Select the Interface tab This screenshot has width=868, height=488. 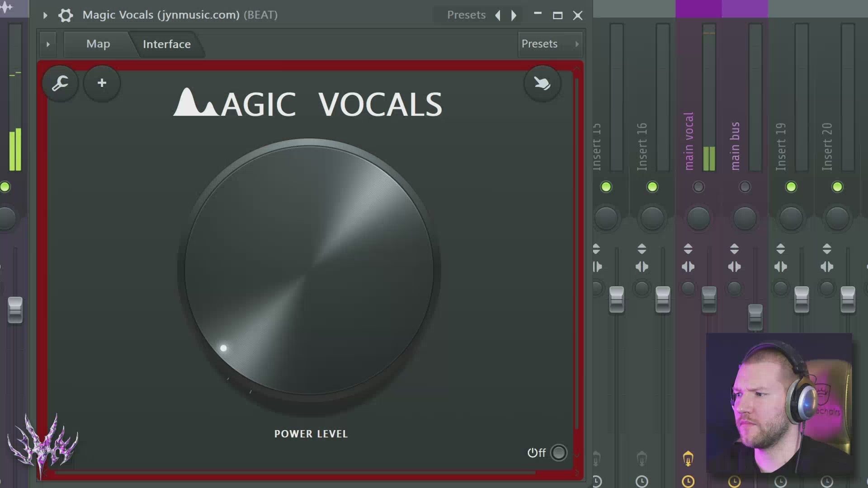click(x=166, y=44)
